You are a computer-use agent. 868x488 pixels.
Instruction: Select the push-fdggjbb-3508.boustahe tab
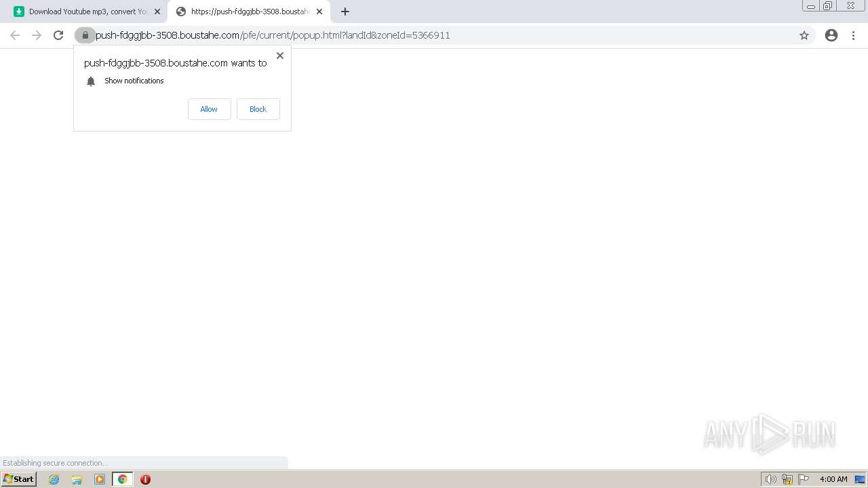249,12
